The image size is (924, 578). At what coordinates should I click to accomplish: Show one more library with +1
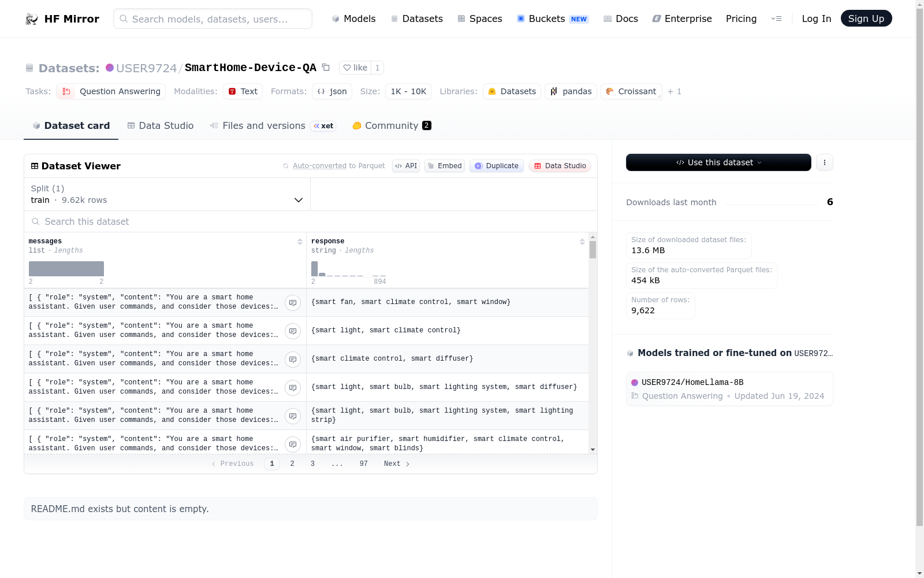coord(675,91)
